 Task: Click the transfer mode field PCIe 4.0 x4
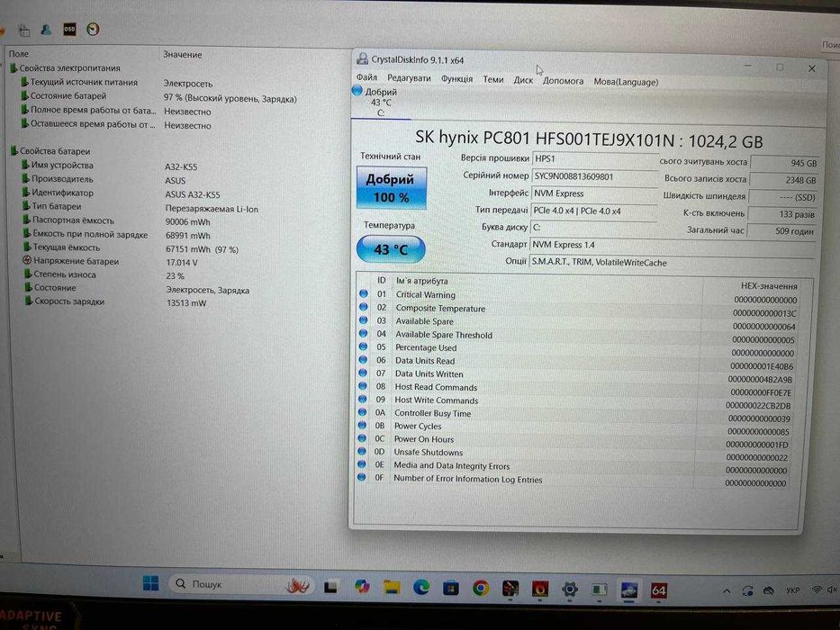(x=593, y=211)
